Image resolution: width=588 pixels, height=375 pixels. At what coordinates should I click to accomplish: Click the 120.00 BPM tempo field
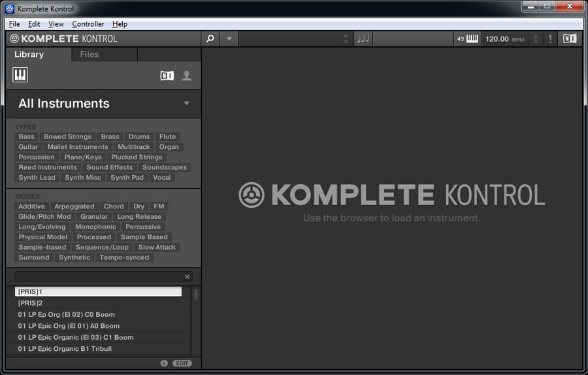point(497,39)
